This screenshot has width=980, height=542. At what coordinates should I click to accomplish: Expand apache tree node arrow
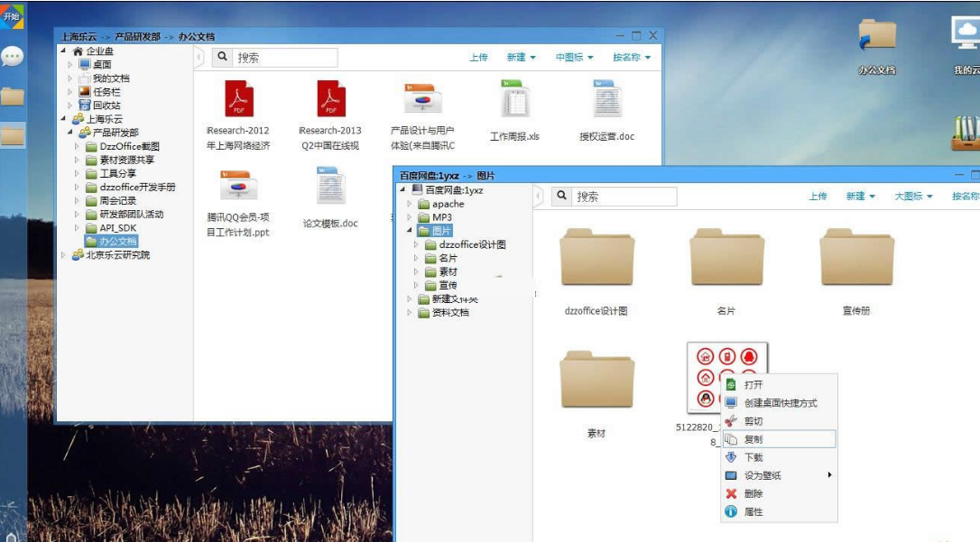pos(410,204)
